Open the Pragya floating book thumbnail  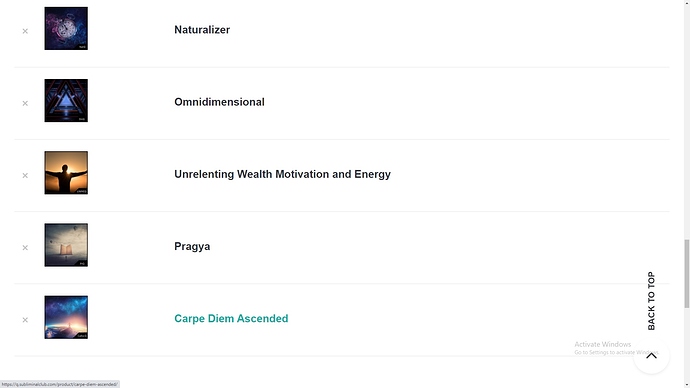[x=66, y=245]
